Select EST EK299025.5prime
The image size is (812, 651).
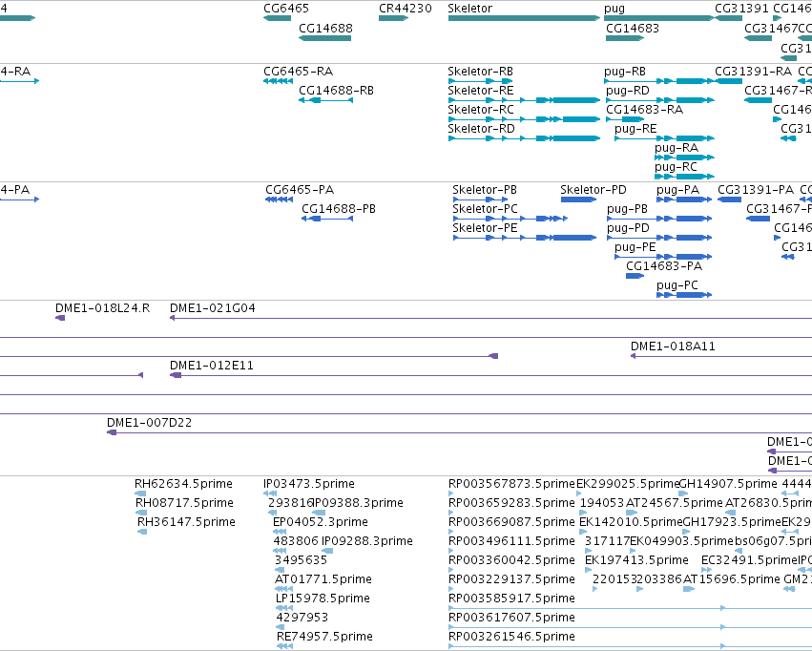tap(579, 493)
